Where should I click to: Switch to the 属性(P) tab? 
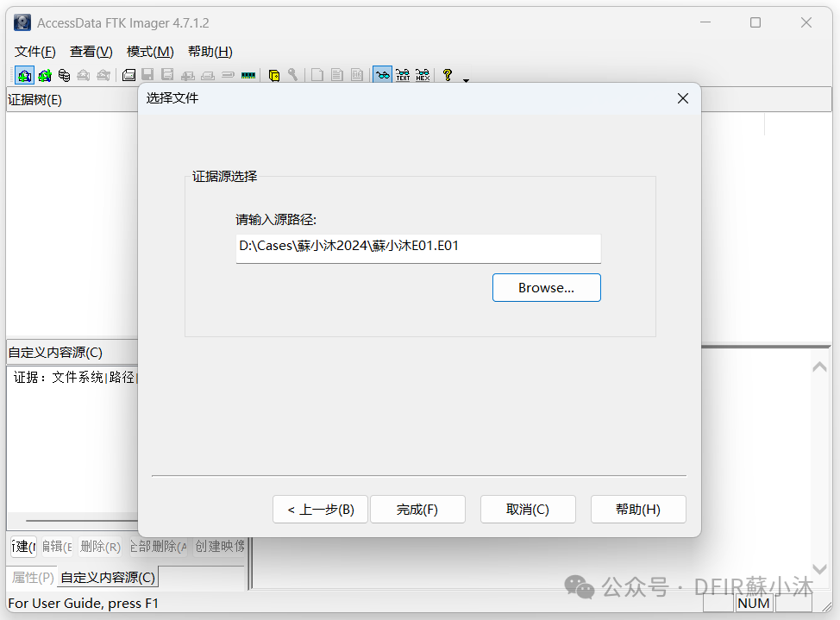(33, 577)
